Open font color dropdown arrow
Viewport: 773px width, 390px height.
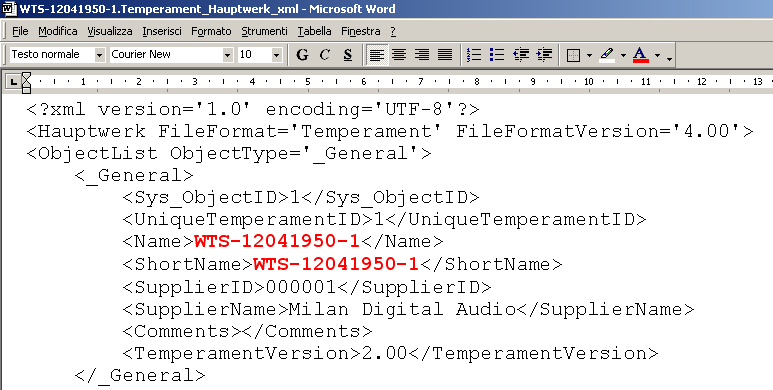[x=657, y=55]
